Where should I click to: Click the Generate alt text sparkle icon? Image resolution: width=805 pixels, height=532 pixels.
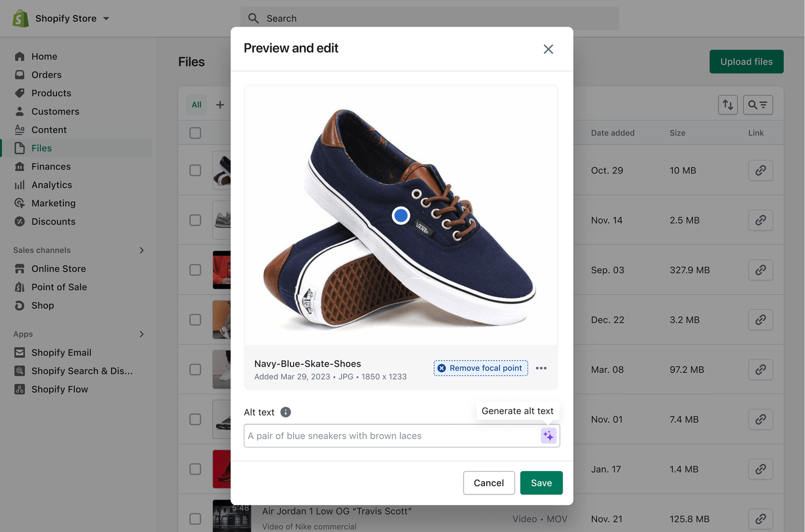(548, 436)
